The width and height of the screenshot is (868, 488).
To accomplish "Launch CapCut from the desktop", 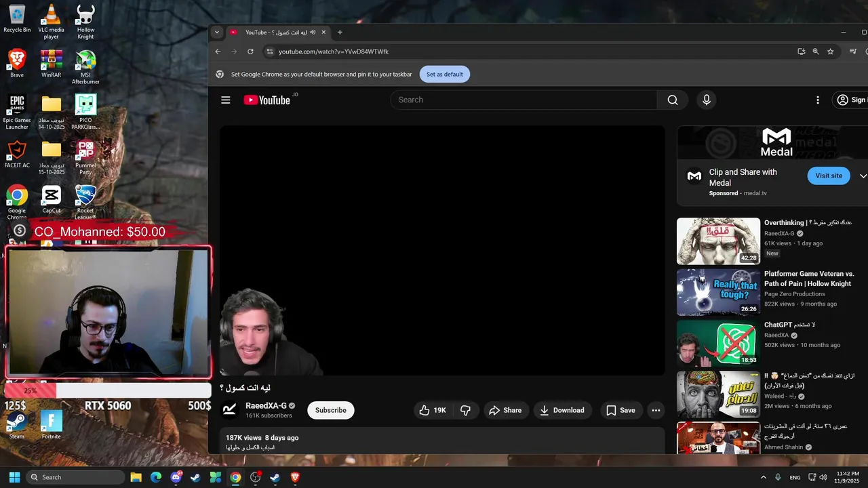I will [51, 199].
